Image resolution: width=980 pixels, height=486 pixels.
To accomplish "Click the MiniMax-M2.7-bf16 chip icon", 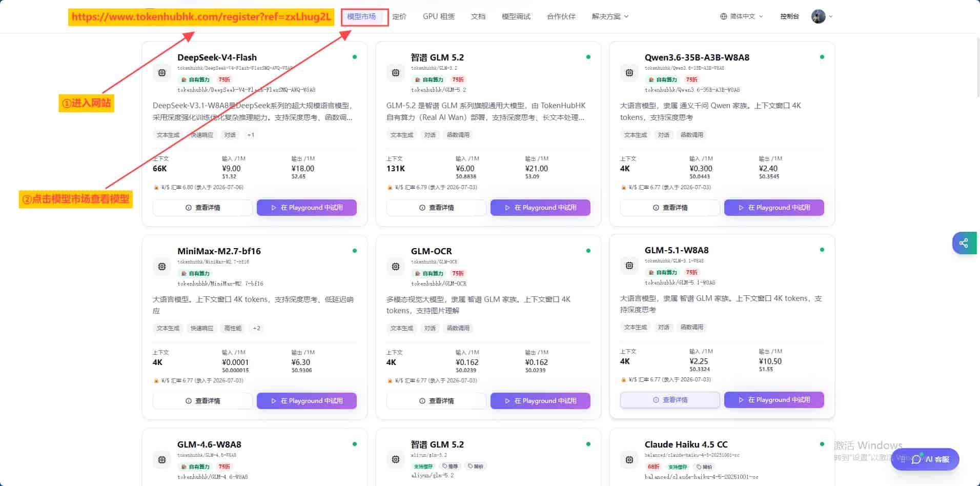I will (x=162, y=267).
